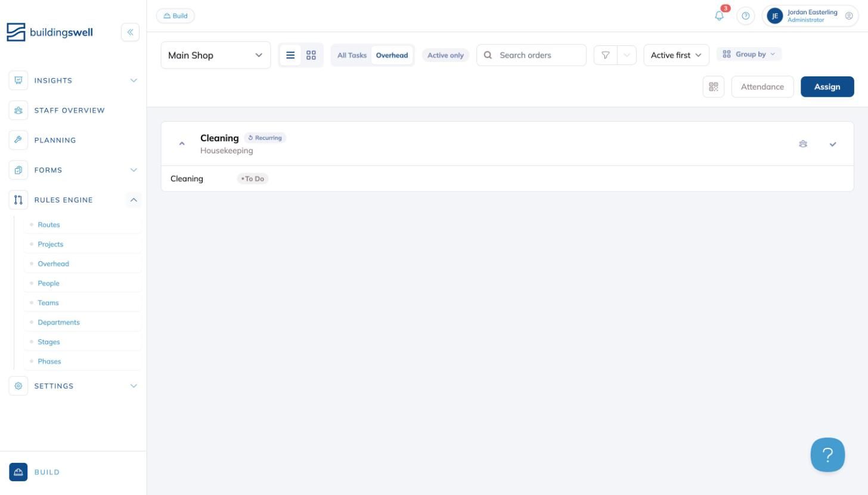This screenshot has width=868, height=495.
Task: Open the floating help chat bubble
Action: (827, 455)
